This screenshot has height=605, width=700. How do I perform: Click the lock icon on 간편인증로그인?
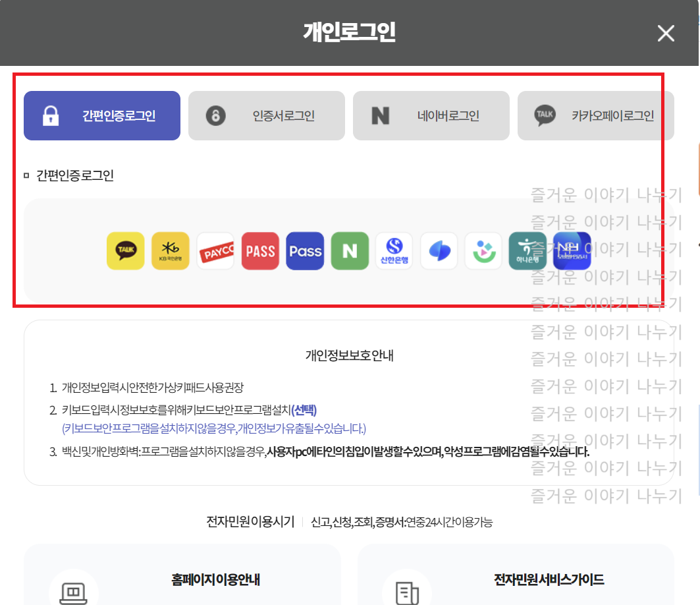[51, 116]
